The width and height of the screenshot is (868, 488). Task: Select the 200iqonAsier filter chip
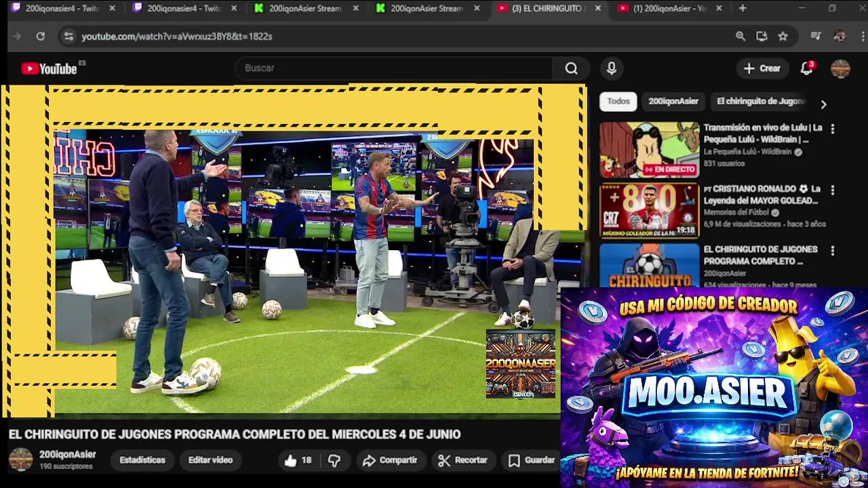click(673, 101)
